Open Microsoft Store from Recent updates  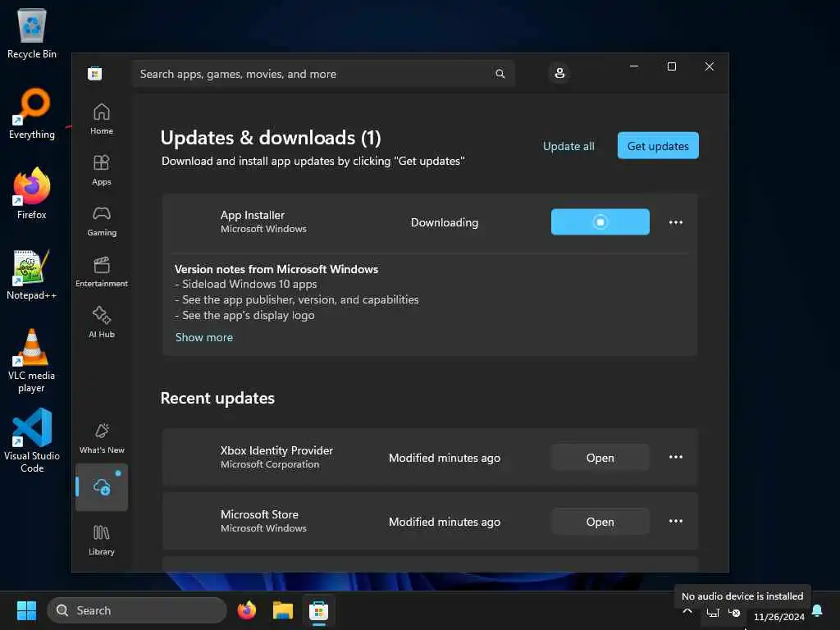(600, 522)
